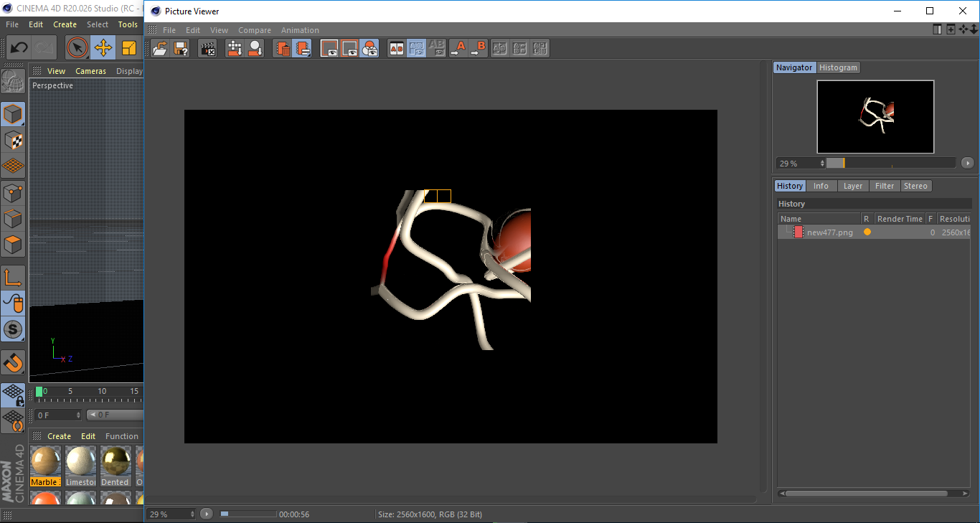Image resolution: width=980 pixels, height=523 pixels.
Task: Open Picture Viewer File menu
Action: tap(169, 30)
